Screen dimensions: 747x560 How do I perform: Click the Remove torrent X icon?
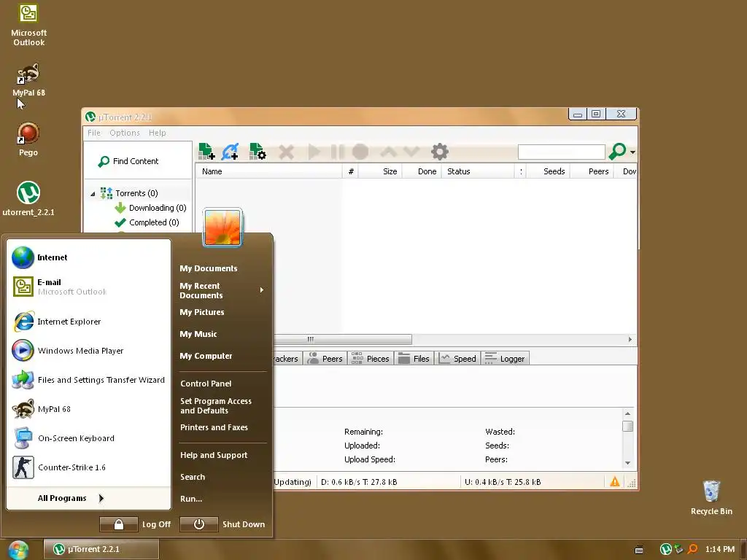point(286,152)
